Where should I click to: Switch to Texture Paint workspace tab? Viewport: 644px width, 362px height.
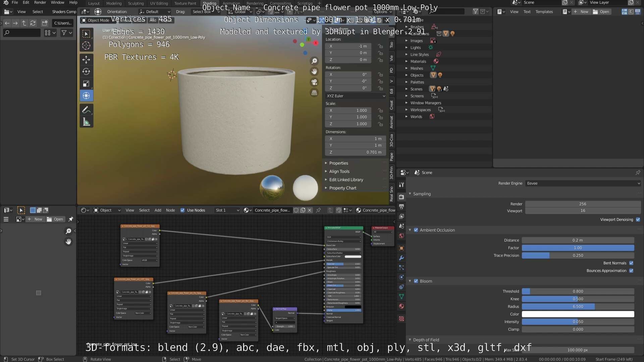[x=185, y=3]
